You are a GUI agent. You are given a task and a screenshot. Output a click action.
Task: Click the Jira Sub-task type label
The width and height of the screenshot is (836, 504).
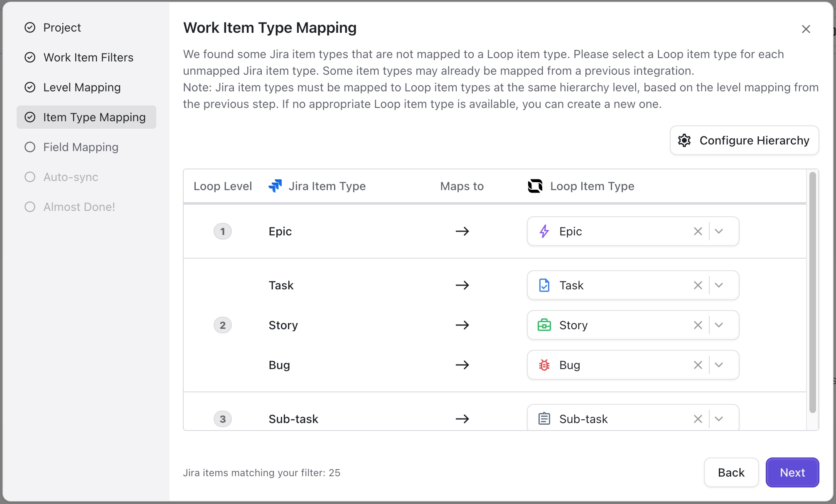293,419
